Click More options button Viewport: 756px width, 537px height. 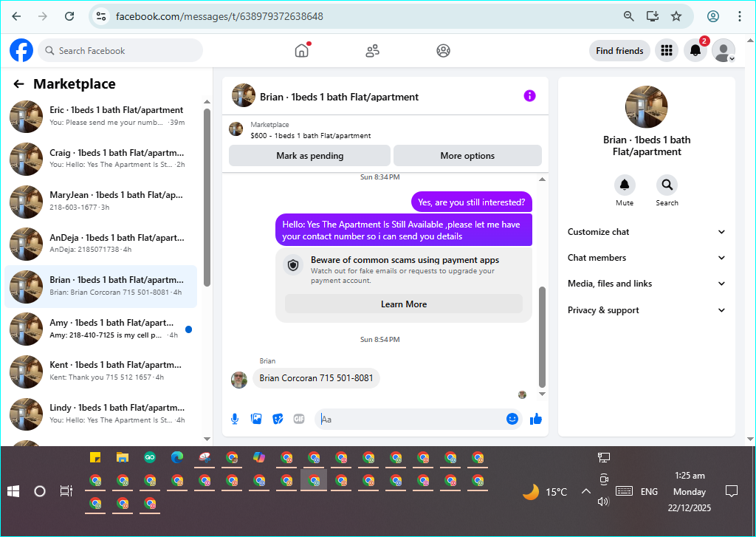467,156
